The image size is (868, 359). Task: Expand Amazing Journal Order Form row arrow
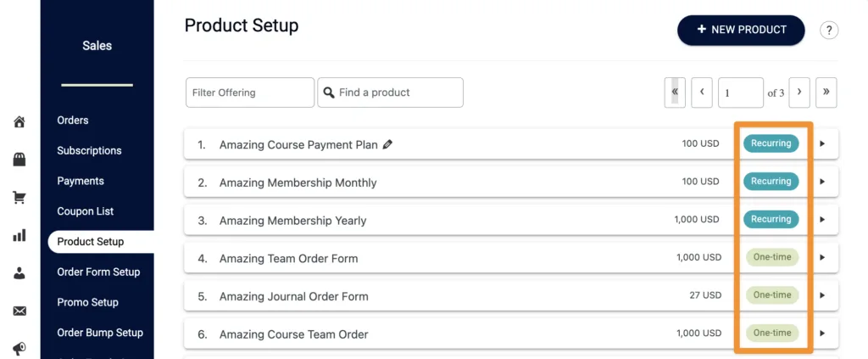click(x=822, y=295)
